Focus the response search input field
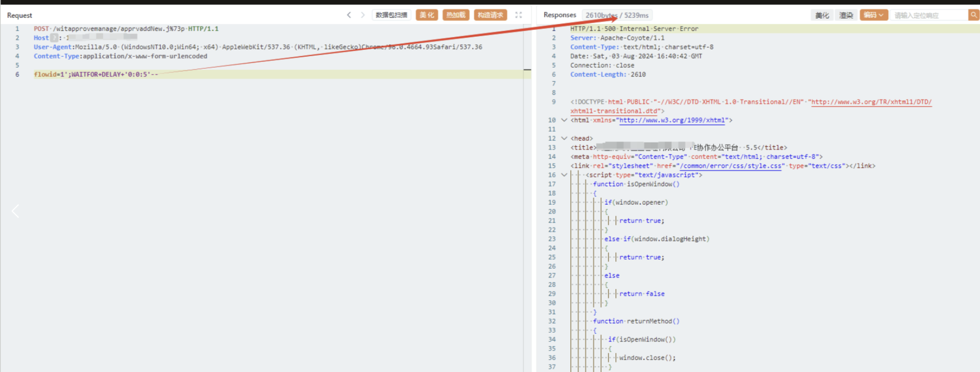Viewport: 980px width, 372px height. pyautogui.click(x=929, y=15)
